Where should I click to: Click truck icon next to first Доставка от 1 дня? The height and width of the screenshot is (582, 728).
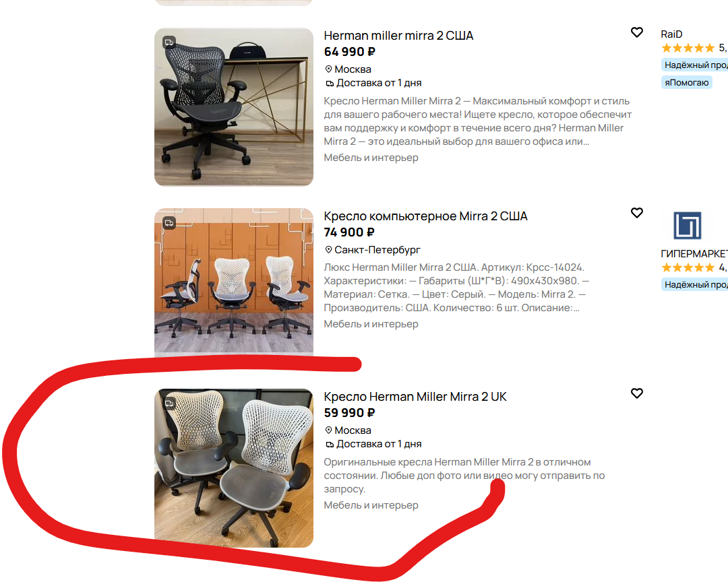tap(329, 84)
